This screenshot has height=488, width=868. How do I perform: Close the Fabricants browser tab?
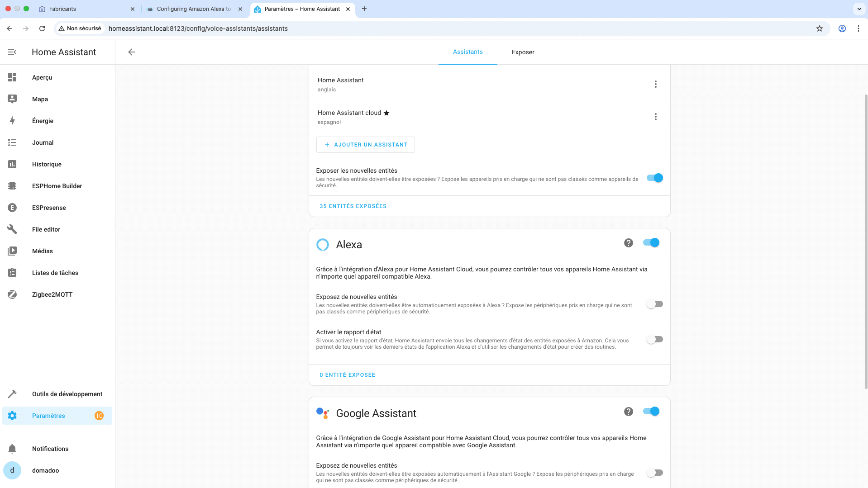[133, 9]
